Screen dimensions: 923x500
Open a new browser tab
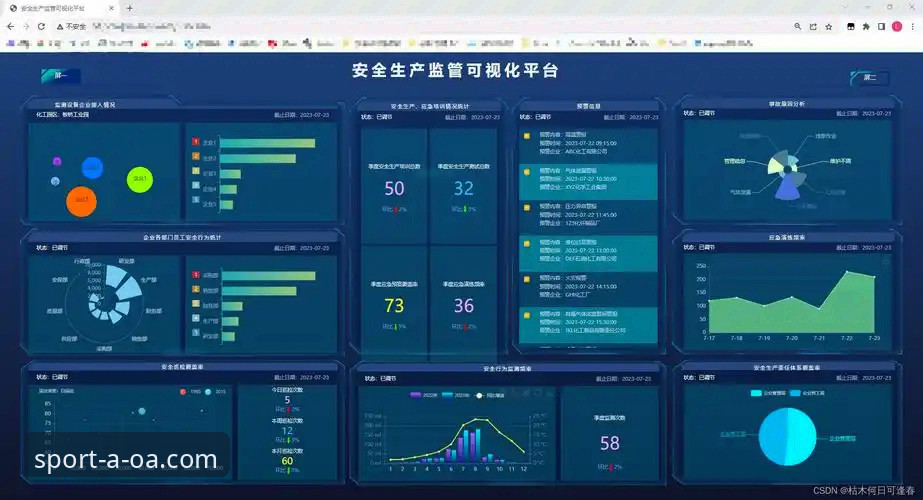tap(130, 8)
